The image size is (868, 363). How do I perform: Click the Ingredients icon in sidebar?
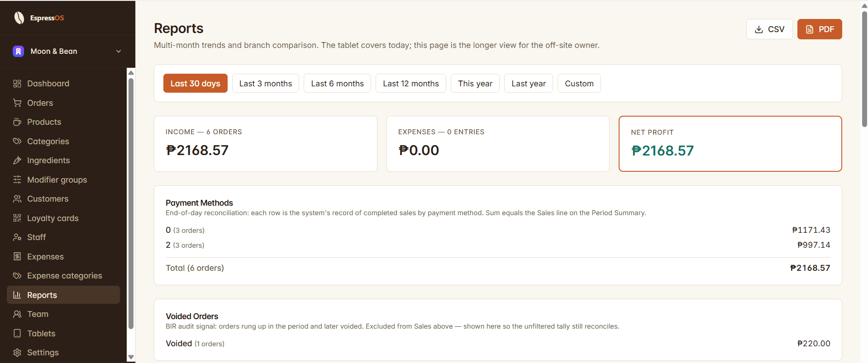point(17,160)
